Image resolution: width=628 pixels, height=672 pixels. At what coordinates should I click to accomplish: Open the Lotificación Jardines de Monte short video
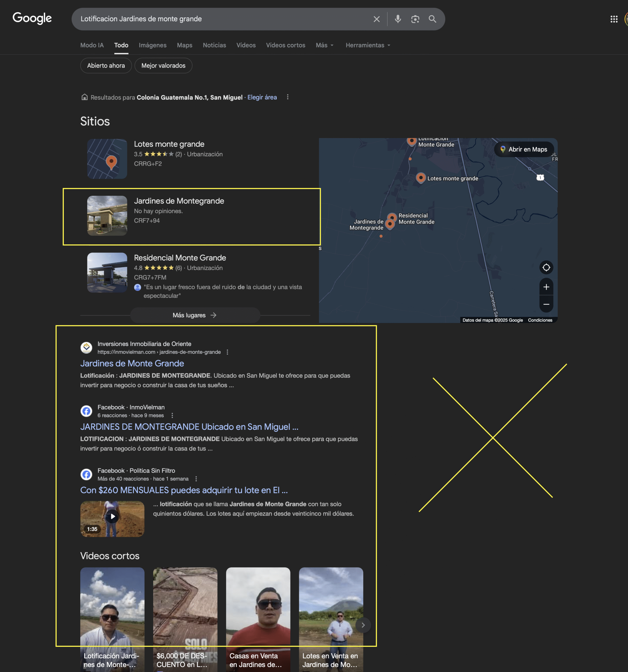(112, 619)
